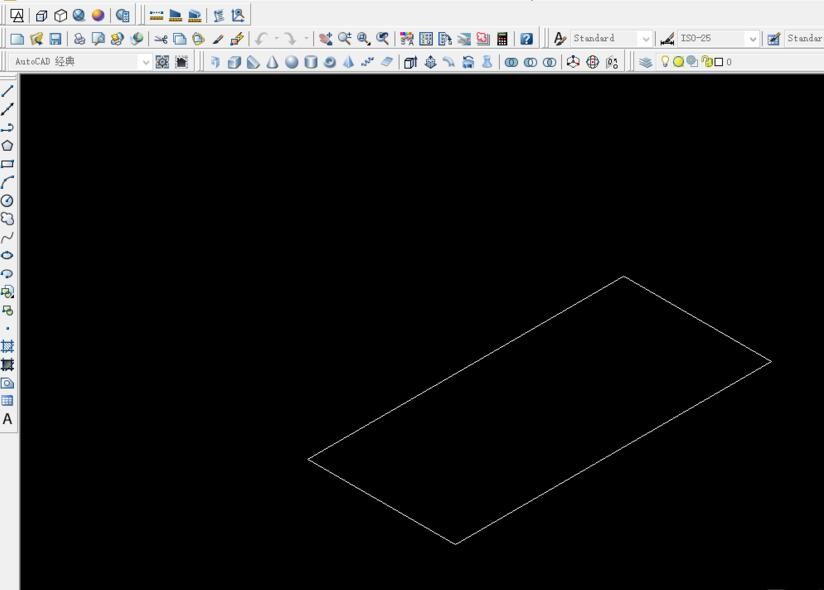The width and height of the screenshot is (824, 590).
Task: Click the Undo arrow button
Action: [261, 39]
